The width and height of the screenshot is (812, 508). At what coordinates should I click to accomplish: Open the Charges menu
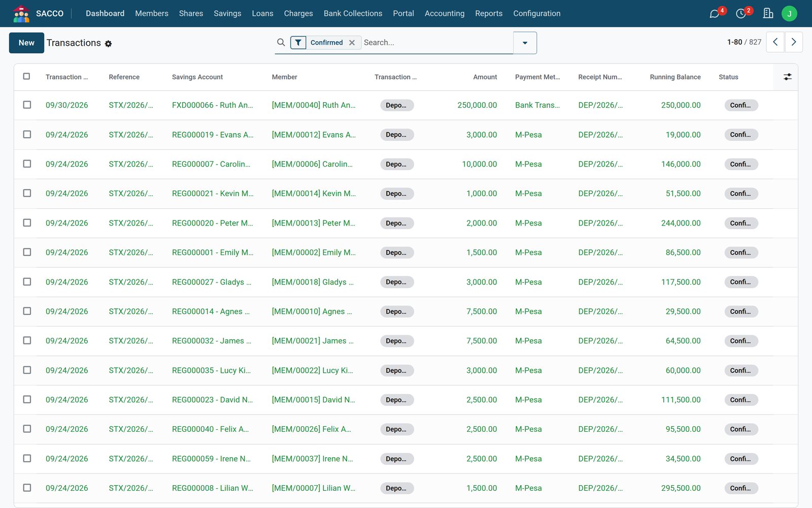(x=298, y=14)
